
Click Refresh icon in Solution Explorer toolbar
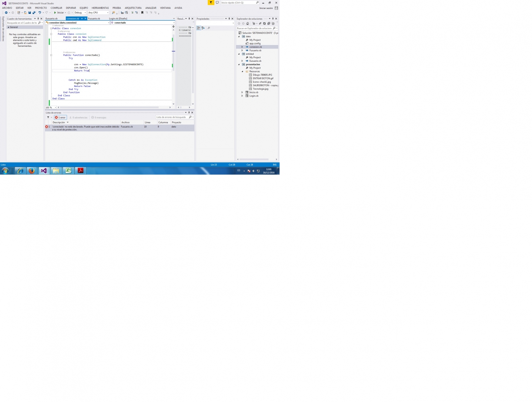pos(264,23)
